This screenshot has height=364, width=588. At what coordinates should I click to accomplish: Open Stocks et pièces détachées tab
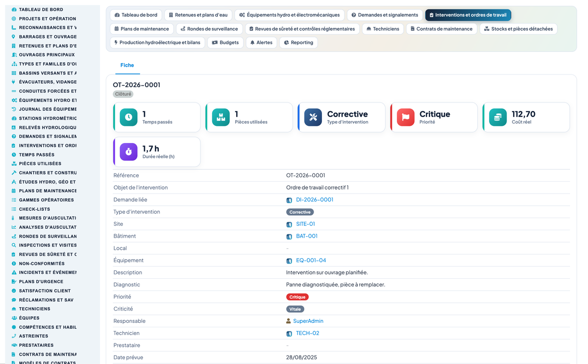[518, 29]
